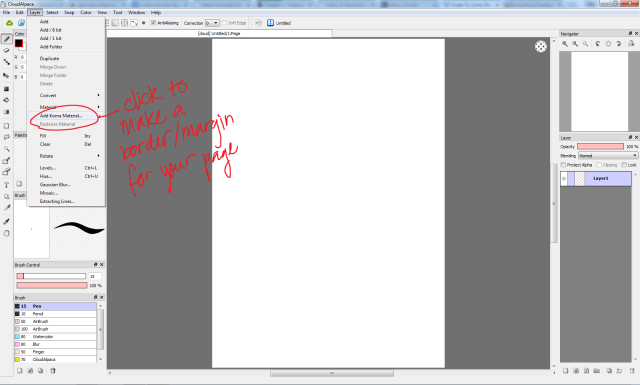The height and width of the screenshot is (385, 640).
Task: Toggle visibility of Layer1
Action: [x=564, y=178]
